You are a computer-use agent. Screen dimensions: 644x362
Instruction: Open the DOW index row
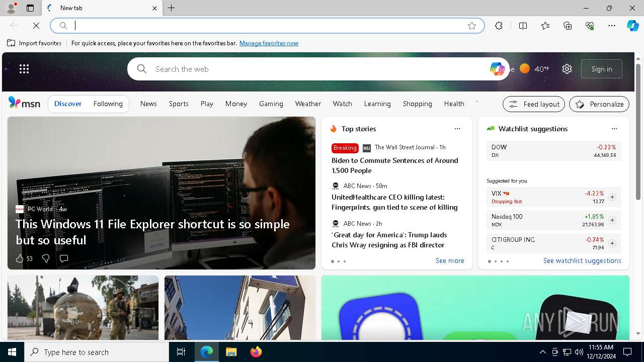coord(553,151)
